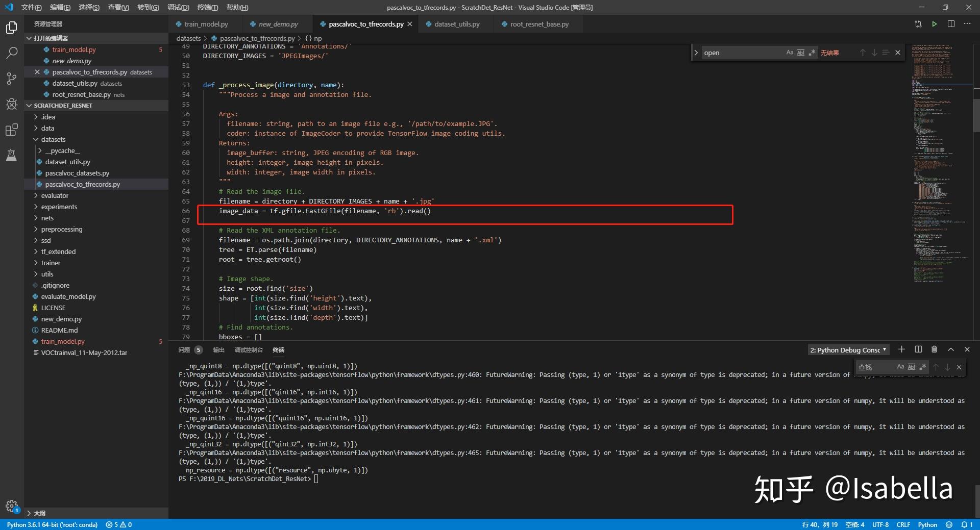Image resolution: width=980 pixels, height=530 pixels.
Task: Run the Python file with the play icon
Action: pyautogui.click(x=934, y=24)
